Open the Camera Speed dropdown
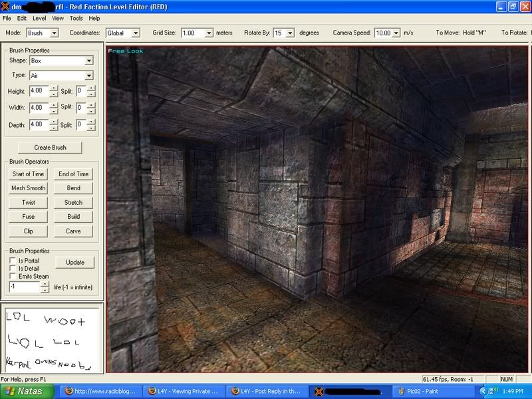This screenshot has width=532, height=399. tap(396, 33)
